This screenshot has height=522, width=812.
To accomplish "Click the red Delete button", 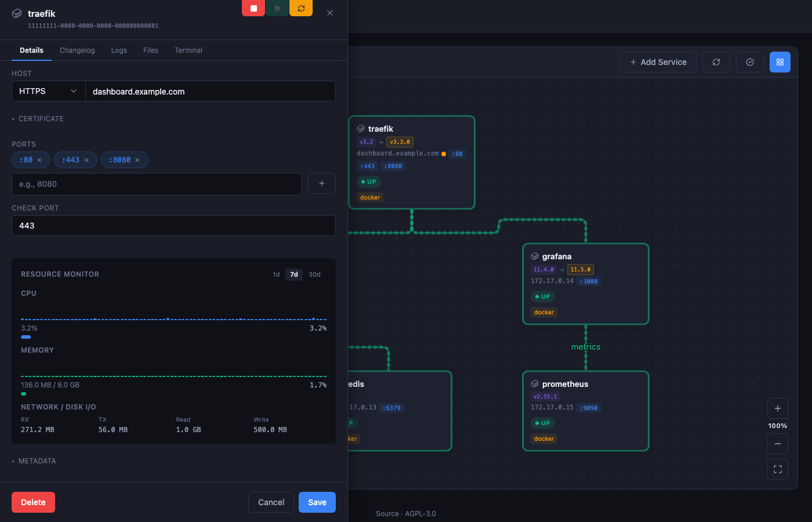I will click(33, 502).
